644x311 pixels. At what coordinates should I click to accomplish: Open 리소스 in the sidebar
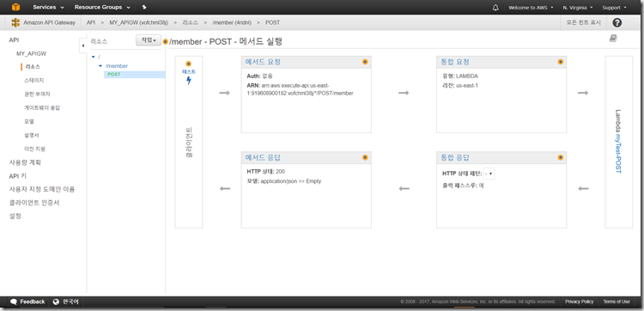(x=33, y=66)
